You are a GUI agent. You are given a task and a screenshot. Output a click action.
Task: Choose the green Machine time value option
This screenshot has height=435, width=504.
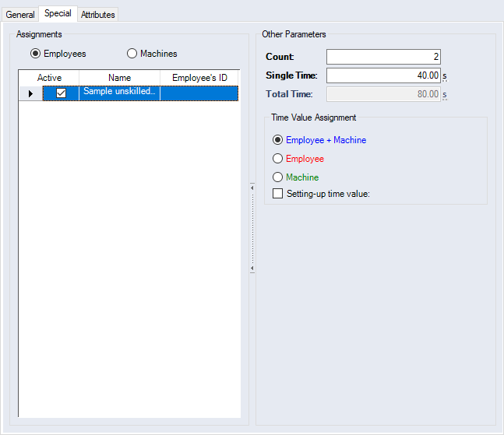tap(278, 177)
